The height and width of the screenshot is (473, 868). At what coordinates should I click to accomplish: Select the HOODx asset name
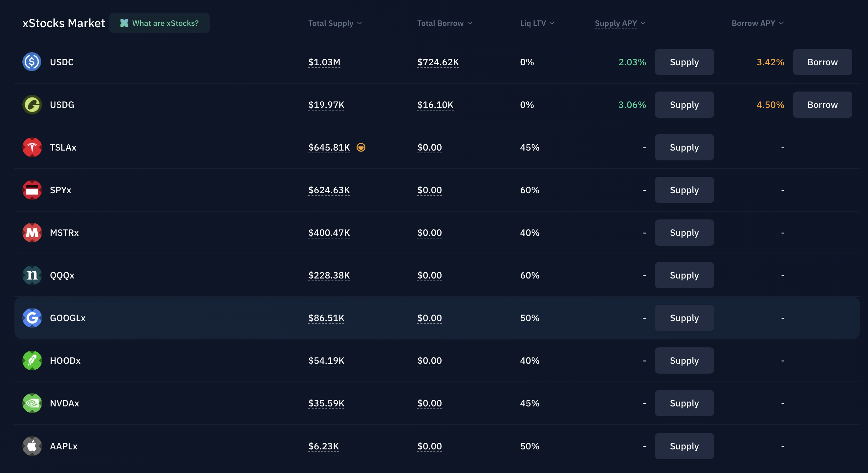pos(65,360)
